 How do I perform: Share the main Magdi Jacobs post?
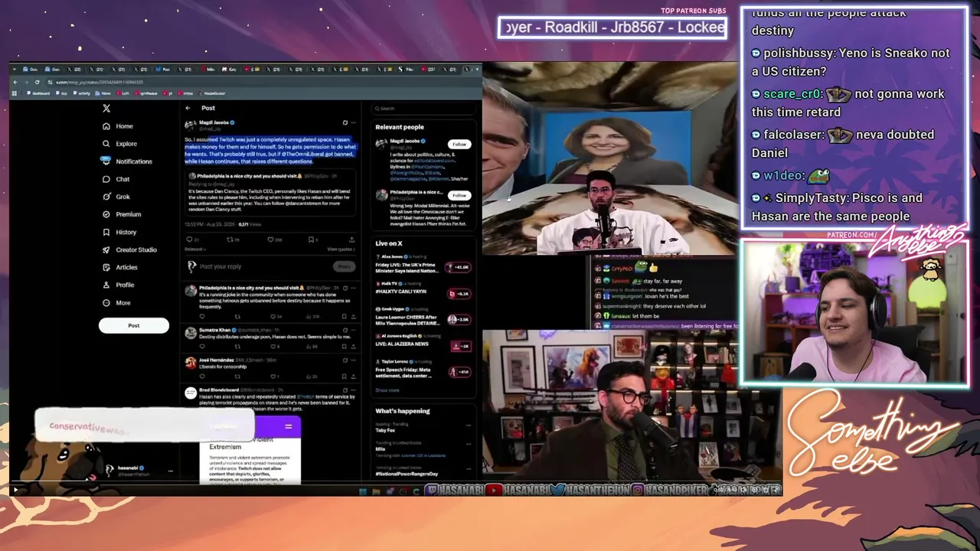point(351,240)
